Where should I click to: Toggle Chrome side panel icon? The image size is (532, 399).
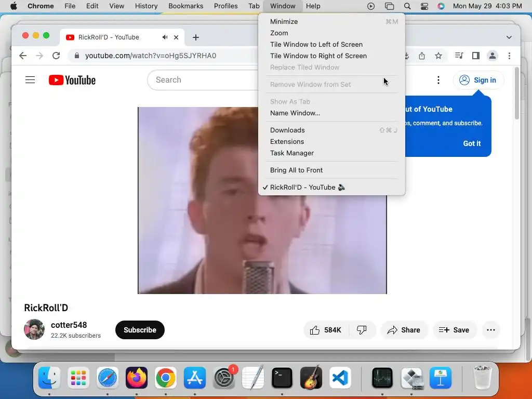[476, 56]
